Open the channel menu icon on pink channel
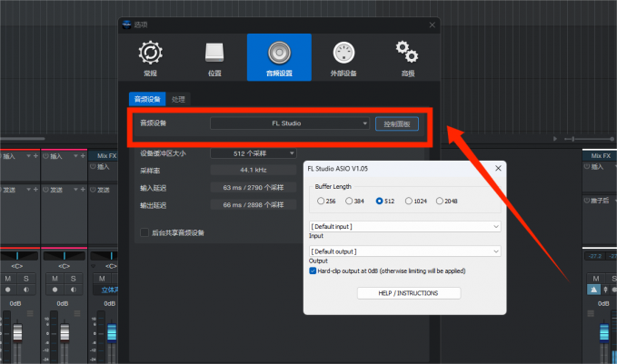 (x=77, y=313)
